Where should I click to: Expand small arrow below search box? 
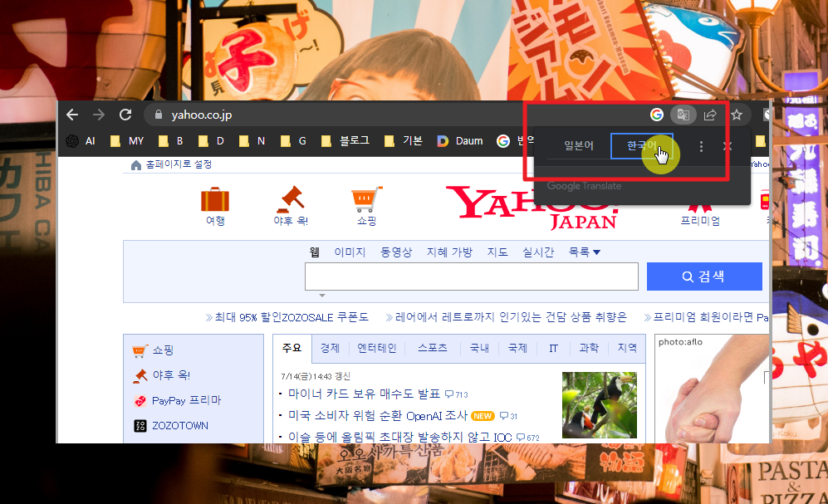click(322, 296)
